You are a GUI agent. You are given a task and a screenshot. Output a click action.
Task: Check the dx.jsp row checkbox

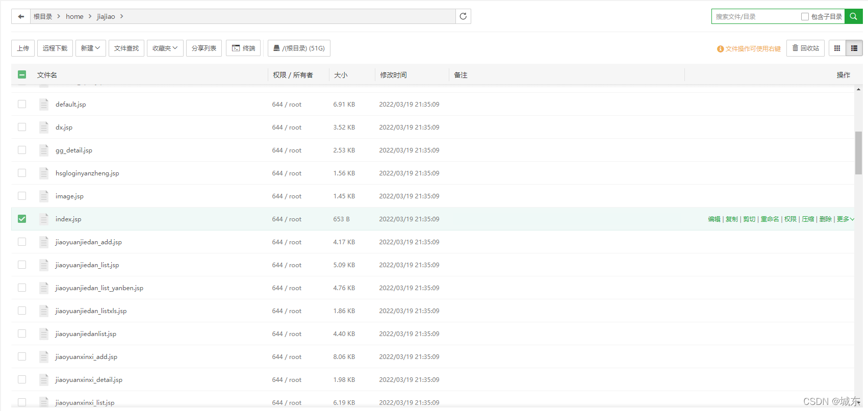[x=22, y=127]
